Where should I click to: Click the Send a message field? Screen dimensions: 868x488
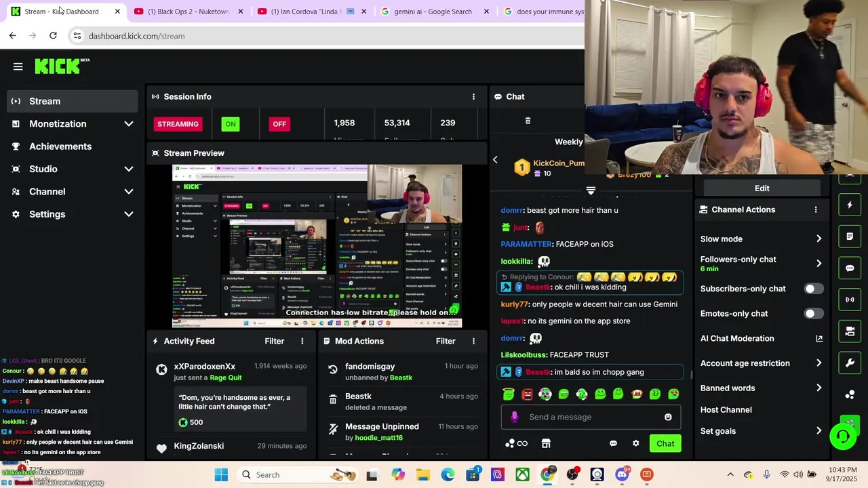[x=591, y=417]
